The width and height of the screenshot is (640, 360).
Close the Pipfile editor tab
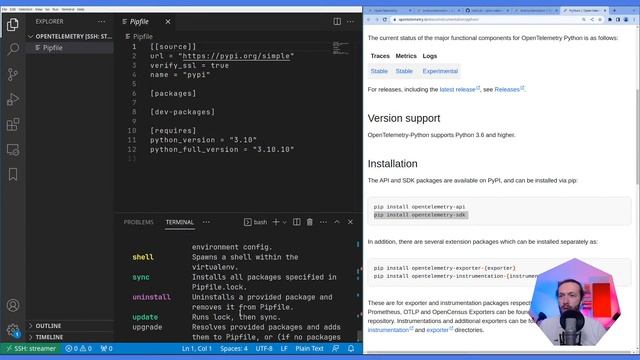click(x=168, y=22)
